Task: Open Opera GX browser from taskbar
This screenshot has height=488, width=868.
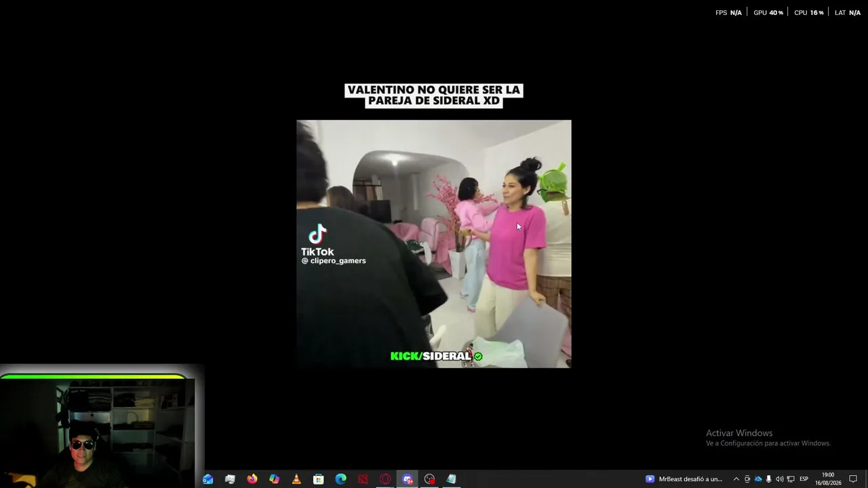Action: [x=385, y=479]
